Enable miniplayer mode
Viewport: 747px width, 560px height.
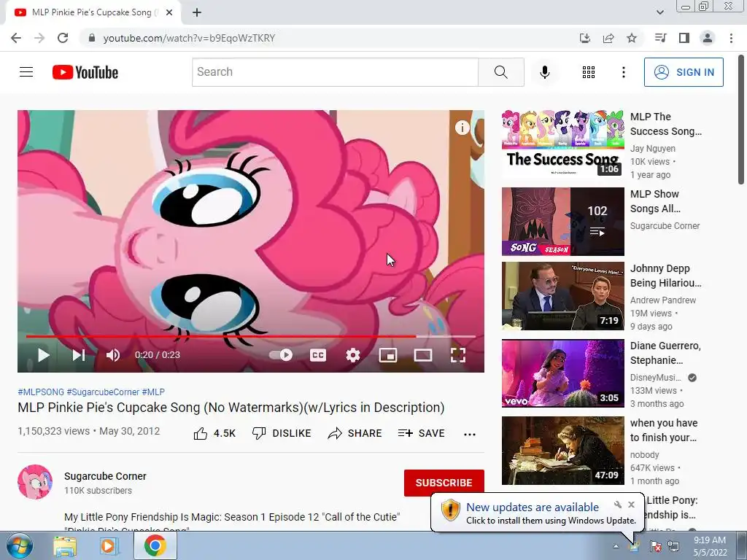click(x=388, y=355)
